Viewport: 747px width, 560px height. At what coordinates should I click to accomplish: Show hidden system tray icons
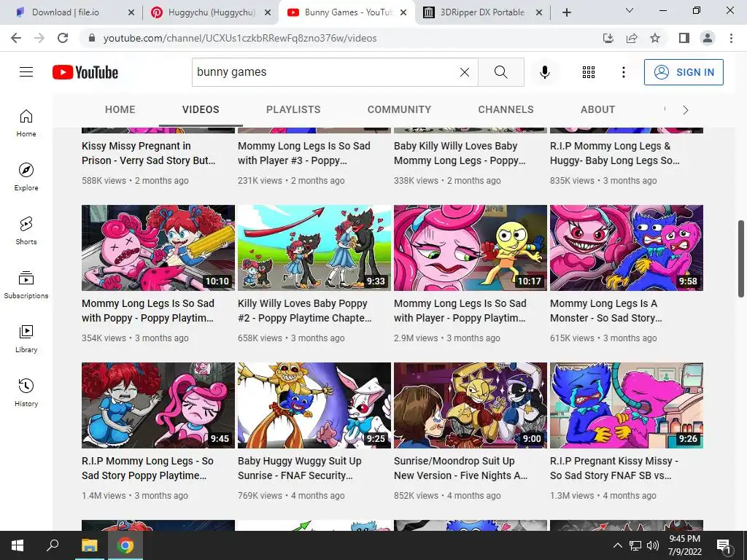[617, 545]
